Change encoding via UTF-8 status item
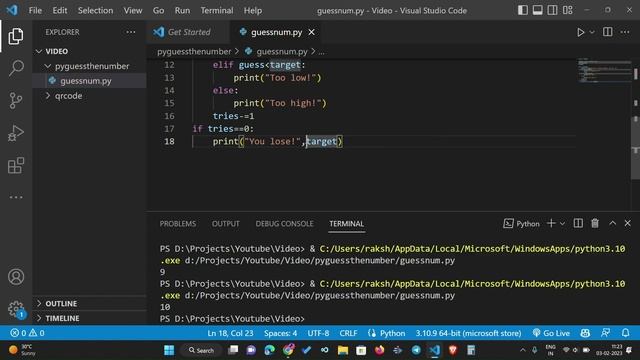640x360 pixels. point(318,333)
